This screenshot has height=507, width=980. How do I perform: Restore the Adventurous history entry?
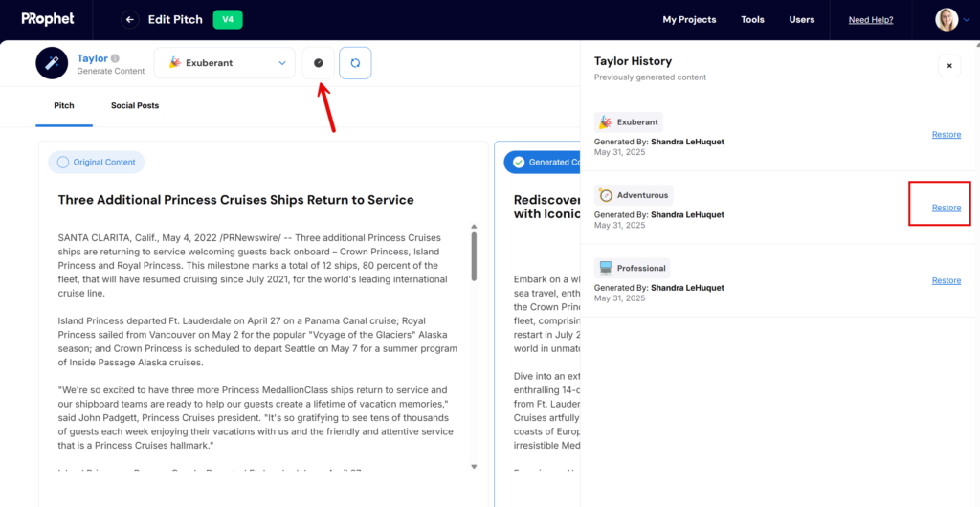tap(947, 208)
